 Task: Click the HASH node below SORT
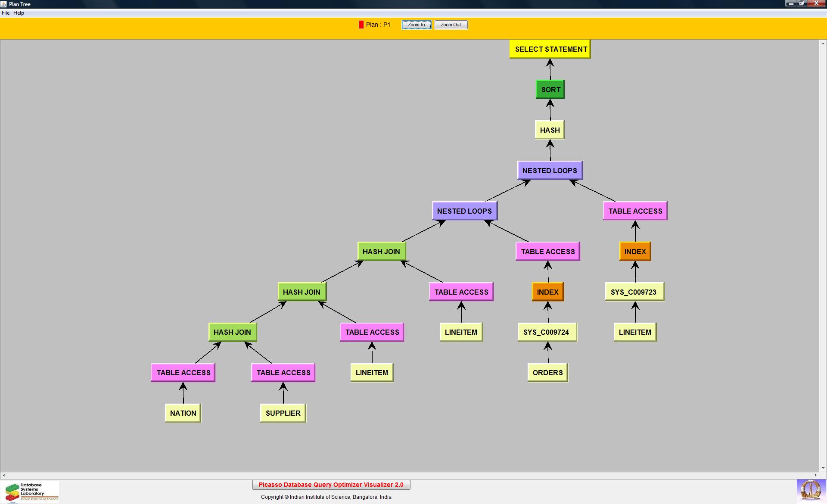[x=550, y=130]
